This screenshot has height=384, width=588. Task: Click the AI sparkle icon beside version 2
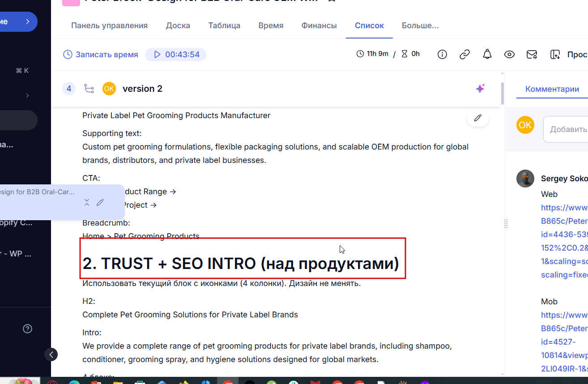[480, 89]
